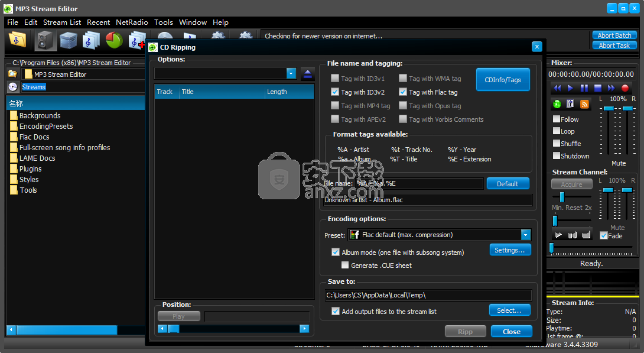
Task: Click the green pie chart toolbar icon
Action: 114,40
